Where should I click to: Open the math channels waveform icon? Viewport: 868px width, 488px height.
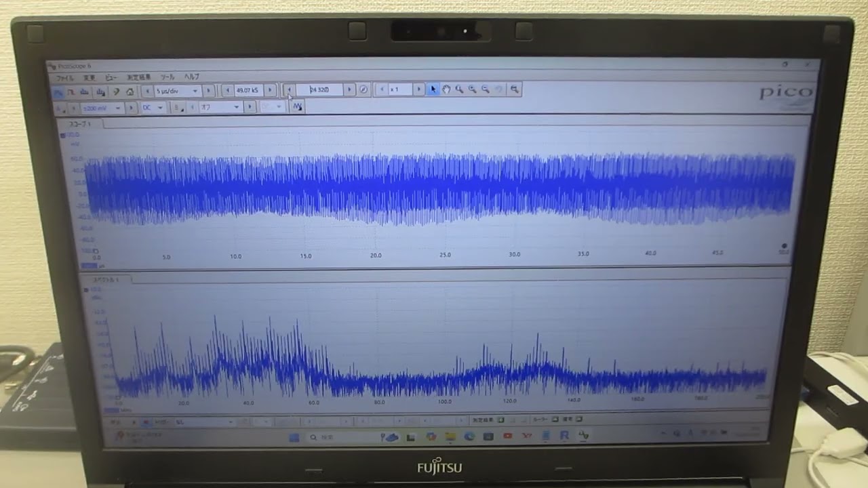click(x=297, y=106)
